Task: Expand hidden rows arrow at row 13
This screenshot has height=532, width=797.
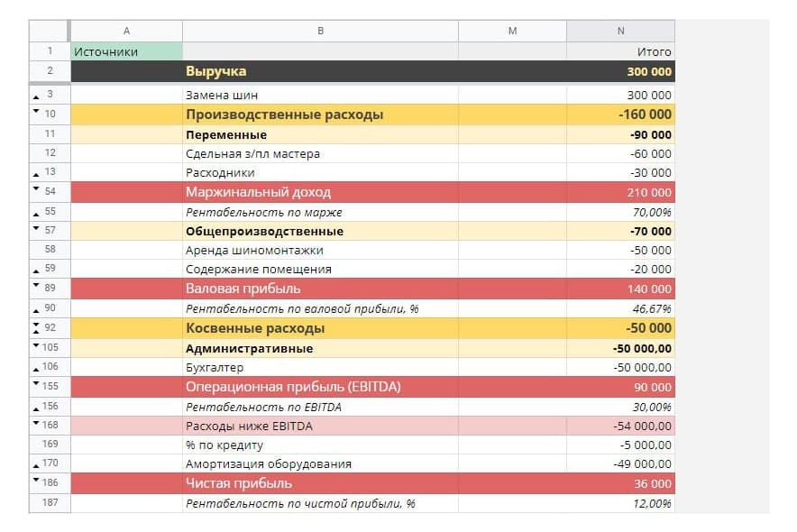Action: [36, 175]
